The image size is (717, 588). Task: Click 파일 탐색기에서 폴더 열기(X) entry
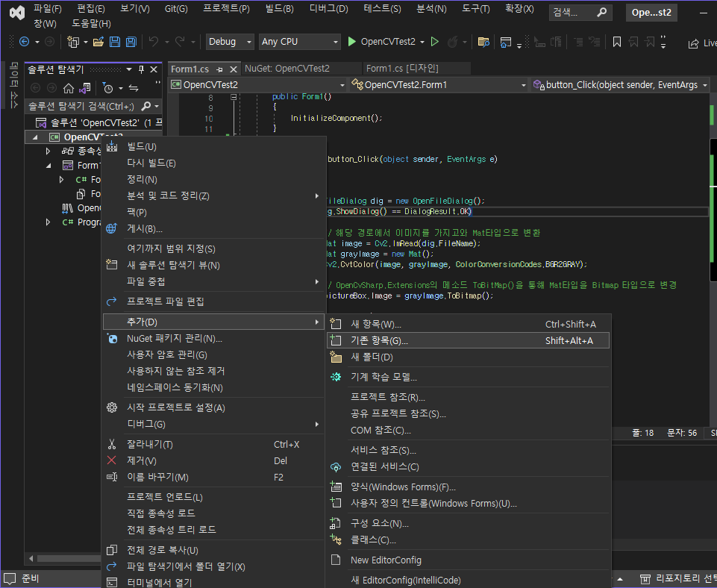pyautogui.click(x=213, y=567)
